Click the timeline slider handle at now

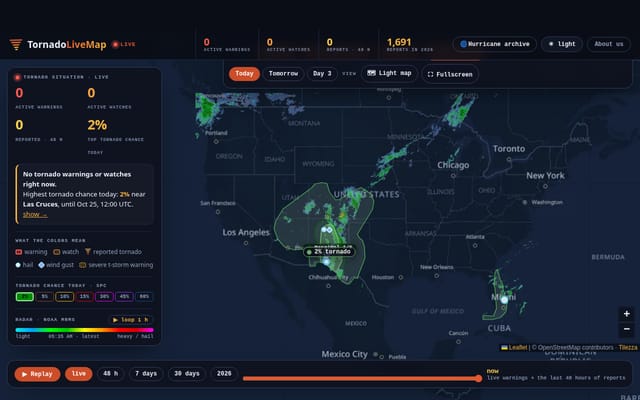[x=479, y=378]
